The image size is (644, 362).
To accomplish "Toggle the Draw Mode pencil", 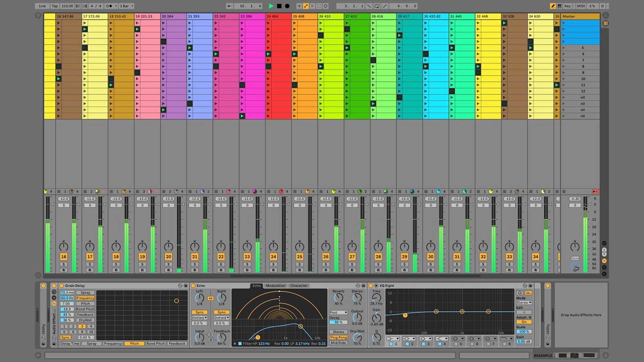I will tap(553, 6).
